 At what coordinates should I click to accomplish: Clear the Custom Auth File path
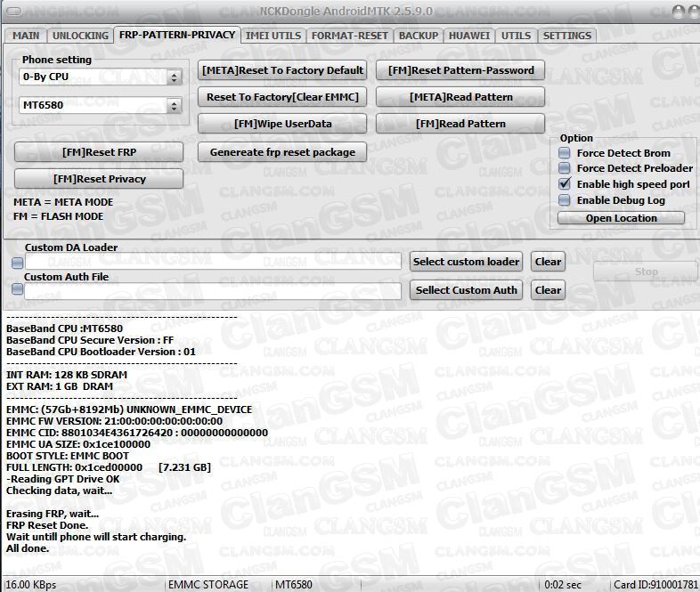pos(548,290)
